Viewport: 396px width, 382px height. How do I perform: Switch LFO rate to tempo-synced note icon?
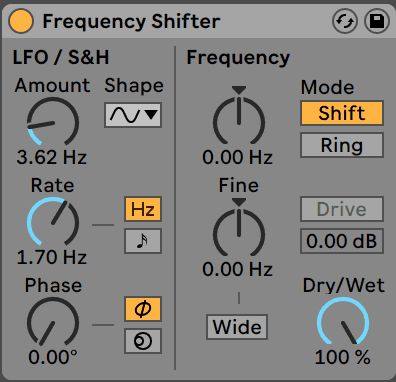(143, 241)
